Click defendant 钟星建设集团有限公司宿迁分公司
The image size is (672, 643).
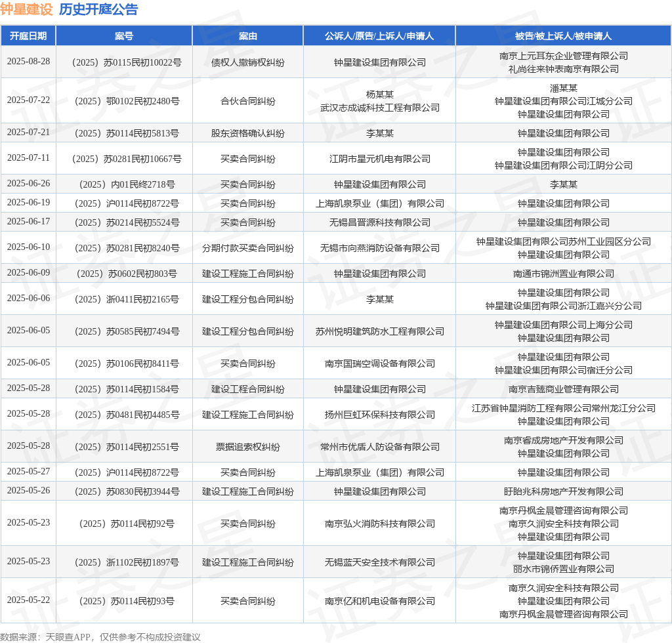[563, 370]
